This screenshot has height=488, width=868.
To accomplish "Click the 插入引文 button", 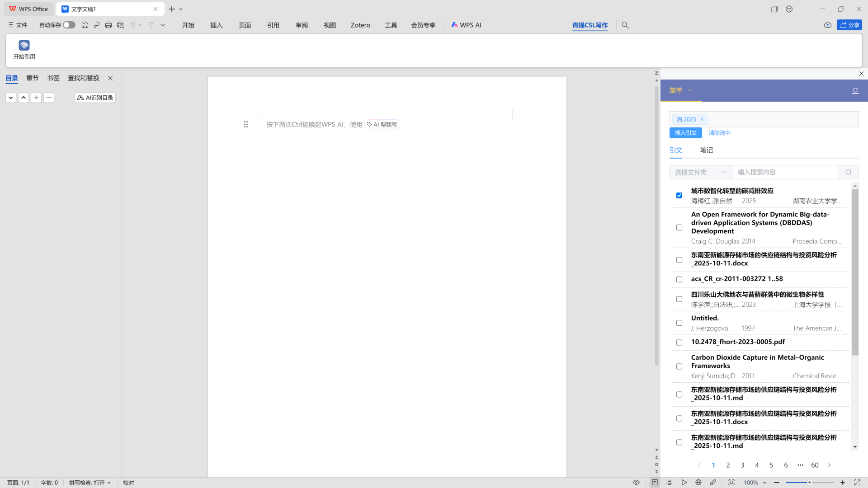I will 685,133.
